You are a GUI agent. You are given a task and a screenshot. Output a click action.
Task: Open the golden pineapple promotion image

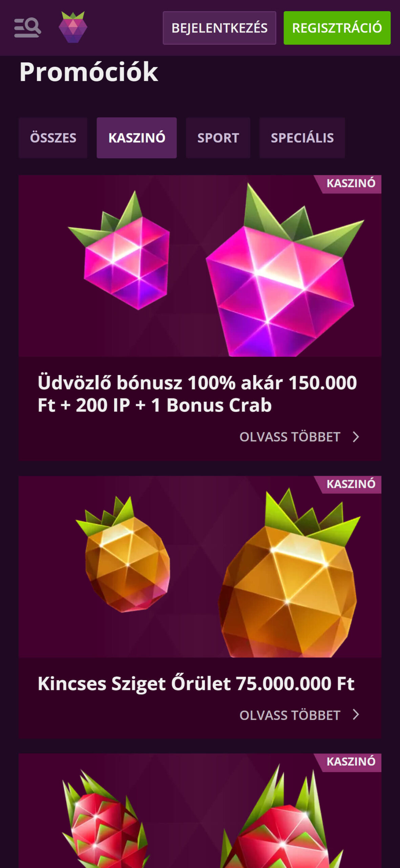coord(200,567)
